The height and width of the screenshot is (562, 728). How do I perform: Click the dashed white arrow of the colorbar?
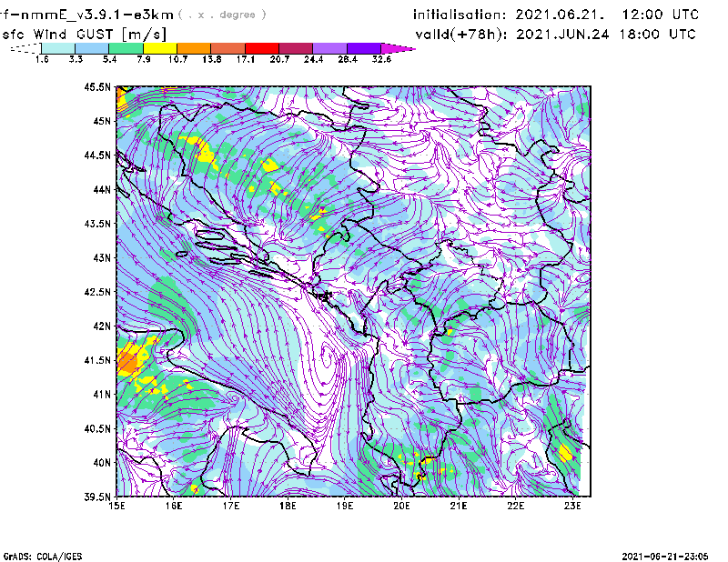tap(25, 48)
